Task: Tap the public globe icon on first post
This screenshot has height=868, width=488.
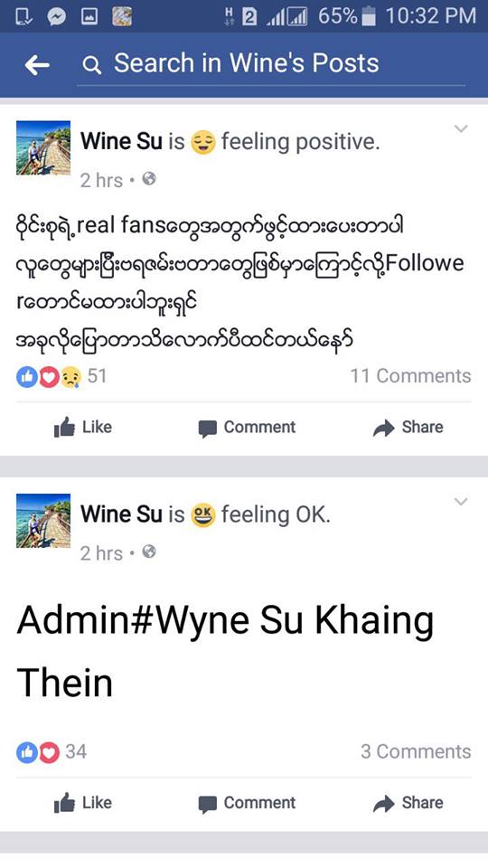Action: point(149,179)
